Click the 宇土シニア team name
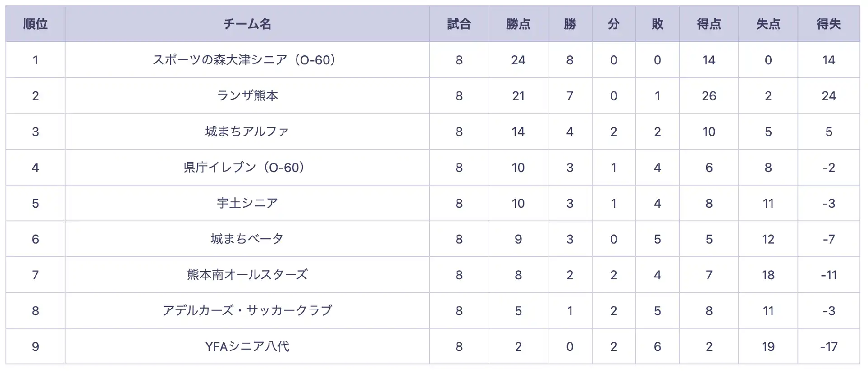Viewport: 868px width, 373px height. (247, 203)
